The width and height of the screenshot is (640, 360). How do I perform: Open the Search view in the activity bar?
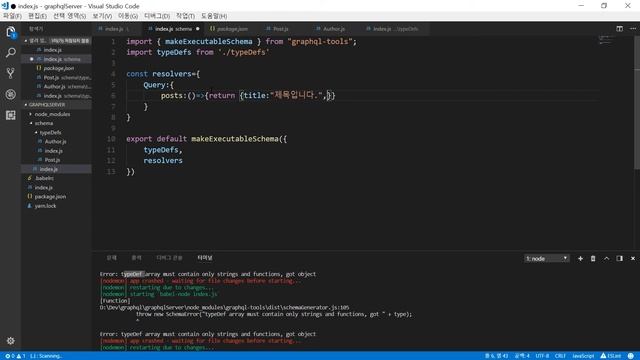(x=11, y=52)
